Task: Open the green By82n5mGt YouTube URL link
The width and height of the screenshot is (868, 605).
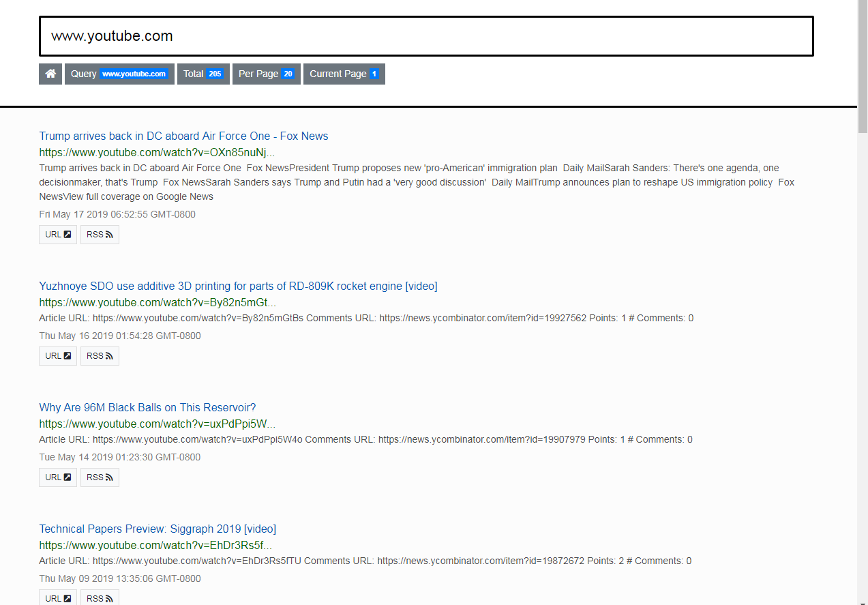Action: pyautogui.click(x=158, y=302)
